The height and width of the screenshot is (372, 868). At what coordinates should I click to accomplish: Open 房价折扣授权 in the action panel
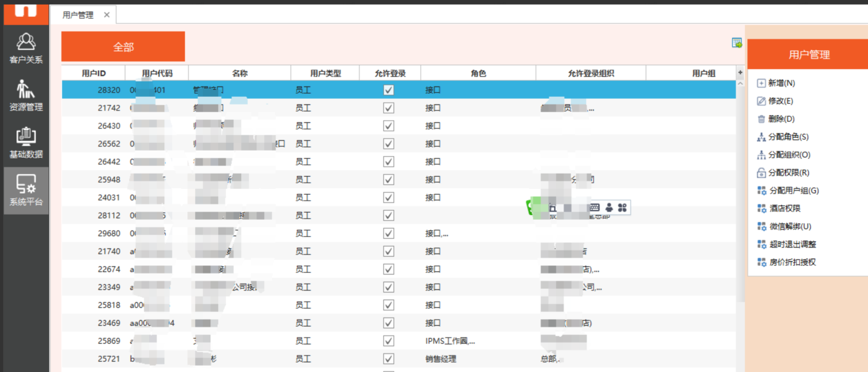pos(792,262)
